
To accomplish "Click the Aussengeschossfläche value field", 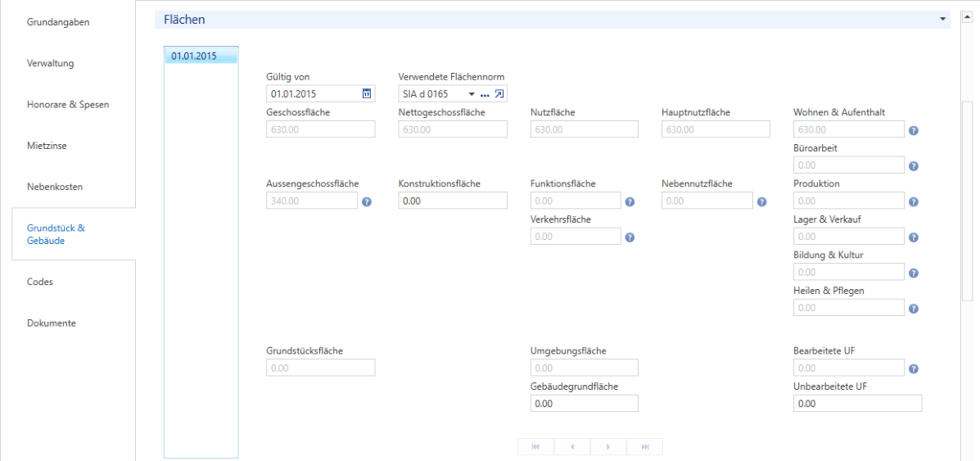I will point(312,201).
